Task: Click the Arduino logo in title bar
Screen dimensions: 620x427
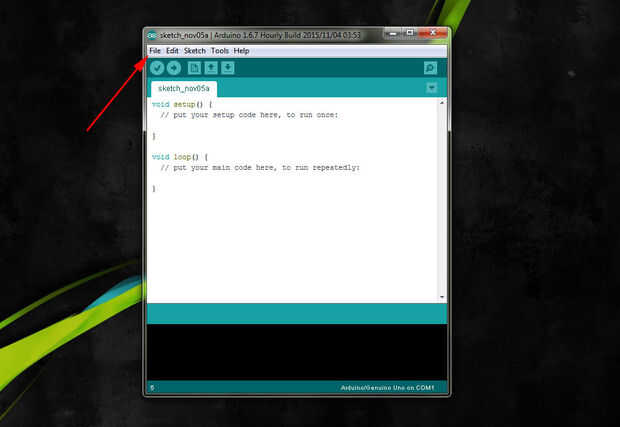Action: 152,36
